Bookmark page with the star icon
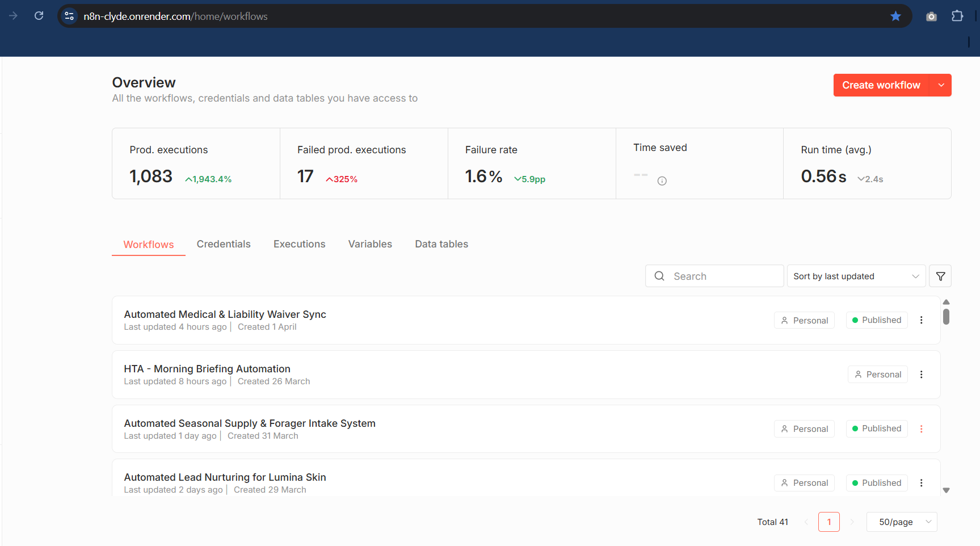Image resolution: width=980 pixels, height=546 pixels. pyautogui.click(x=895, y=16)
